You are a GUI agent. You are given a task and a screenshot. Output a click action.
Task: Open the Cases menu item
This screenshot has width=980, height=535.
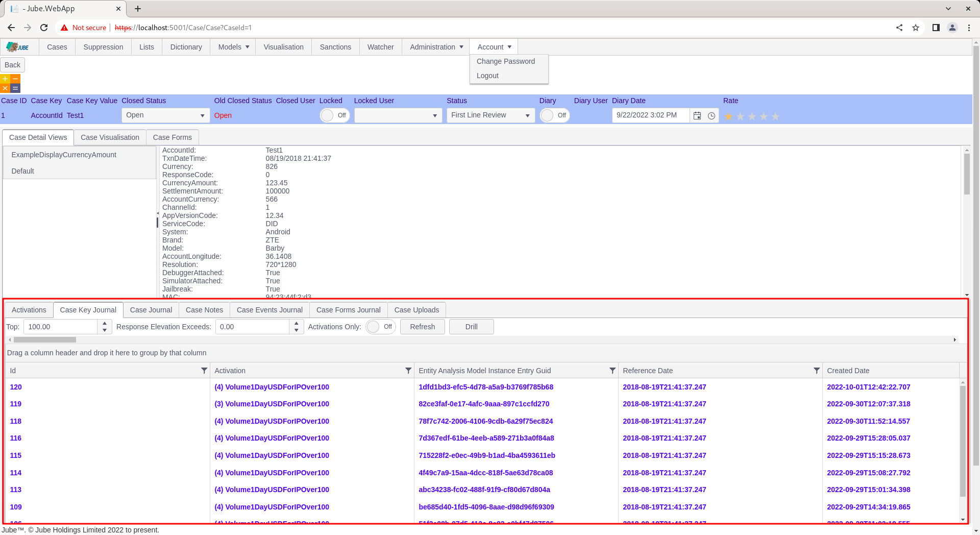57,47
